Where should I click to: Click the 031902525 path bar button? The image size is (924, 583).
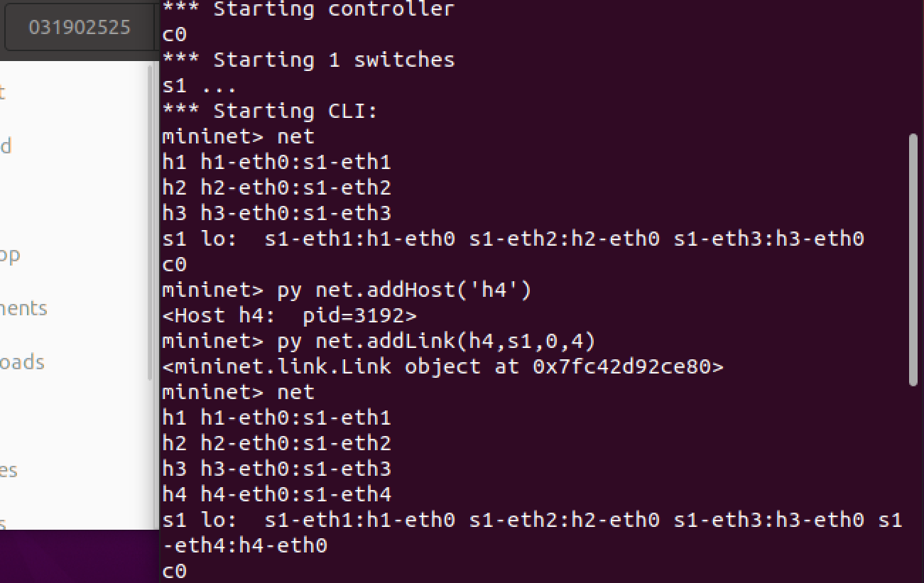pos(79,28)
